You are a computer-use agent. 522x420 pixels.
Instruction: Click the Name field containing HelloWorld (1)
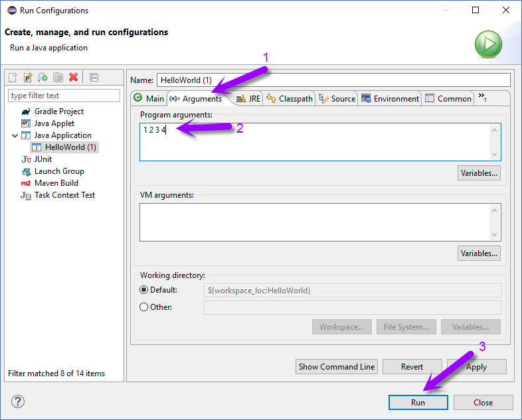point(333,80)
